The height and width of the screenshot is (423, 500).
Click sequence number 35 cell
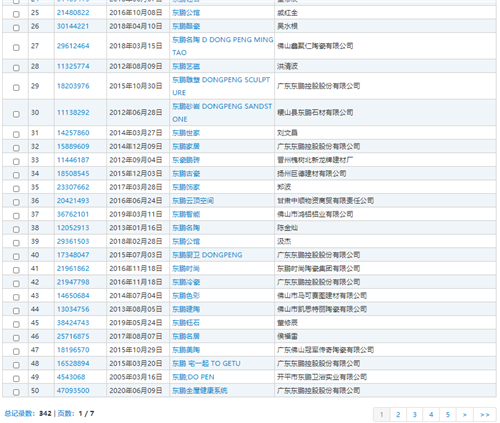pos(41,187)
